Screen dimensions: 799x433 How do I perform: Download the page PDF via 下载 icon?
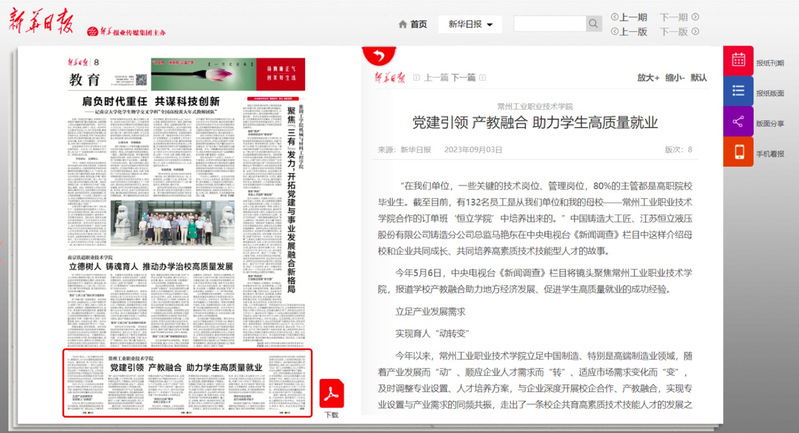pos(331,396)
